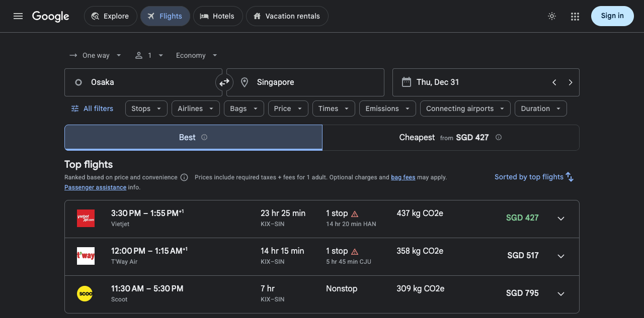Open the main hamburger menu
Viewport: 644px width, 318px height.
coord(18,16)
